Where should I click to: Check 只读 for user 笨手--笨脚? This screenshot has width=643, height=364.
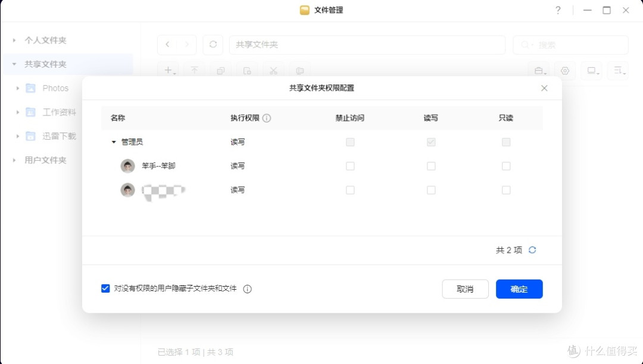point(506,166)
